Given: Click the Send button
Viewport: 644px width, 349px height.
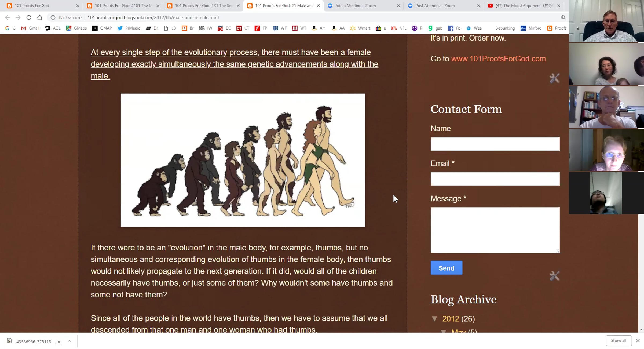Looking at the screenshot, I should click(x=447, y=268).
